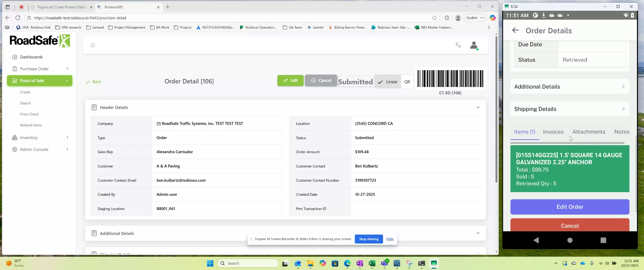Open Outlook from the taskbar
This screenshot has width=644, height=270.
coord(298,263)
